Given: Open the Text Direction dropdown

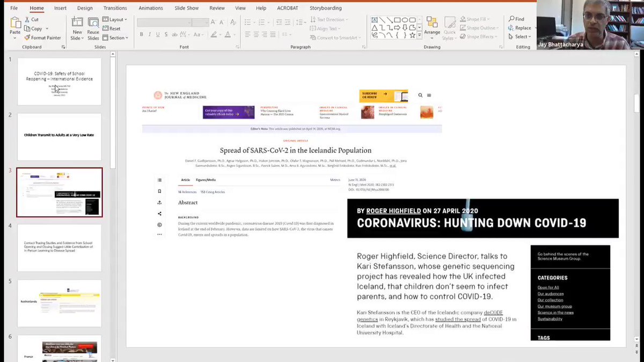Looking at the screenshot, I should click(328, 19).
